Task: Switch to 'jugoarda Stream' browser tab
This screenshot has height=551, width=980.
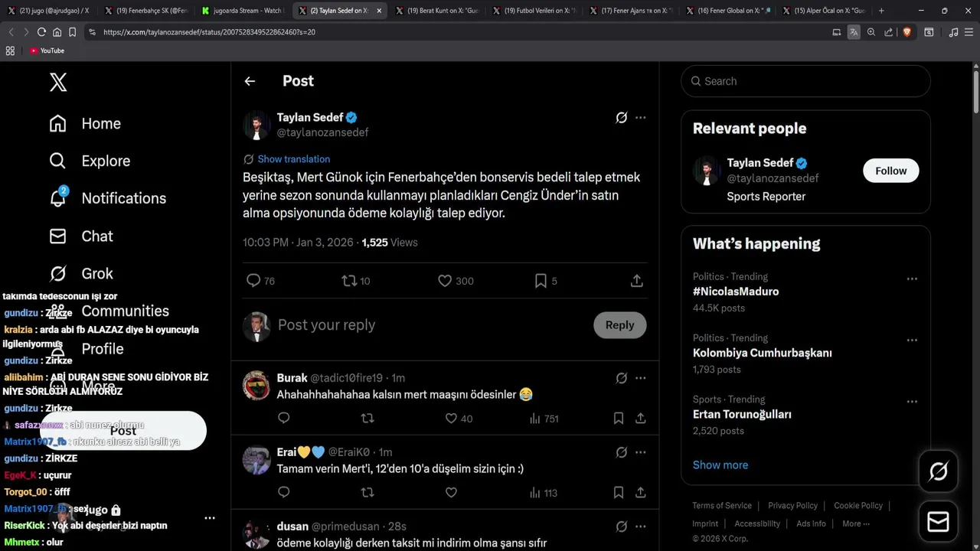Action: (x=243, y=11)
